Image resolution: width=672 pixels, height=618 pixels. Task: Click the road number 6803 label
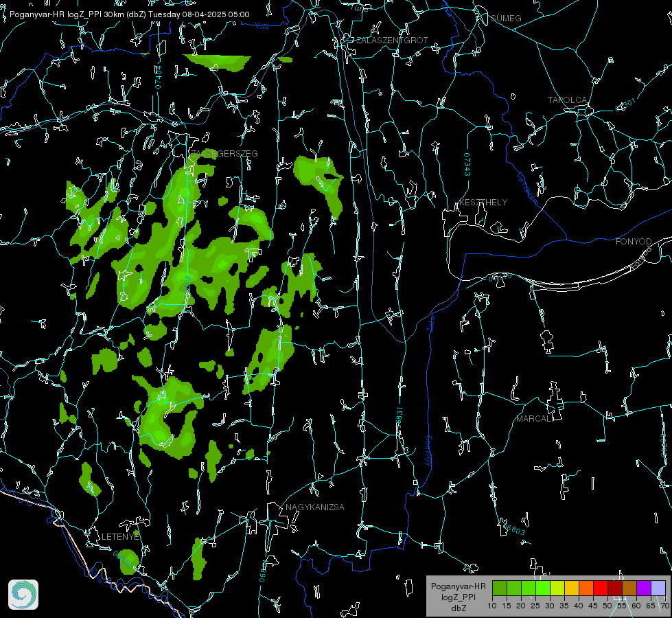[514, 528]
